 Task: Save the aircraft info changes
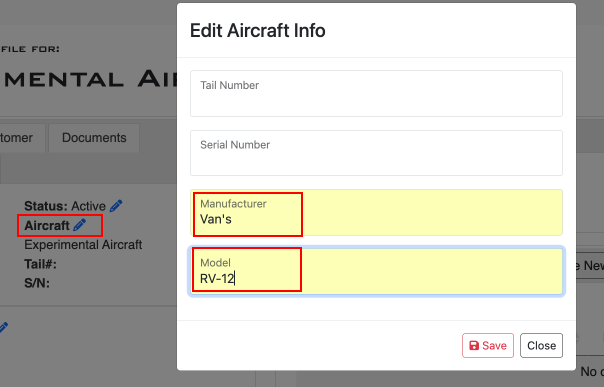[x=488, y=345]
